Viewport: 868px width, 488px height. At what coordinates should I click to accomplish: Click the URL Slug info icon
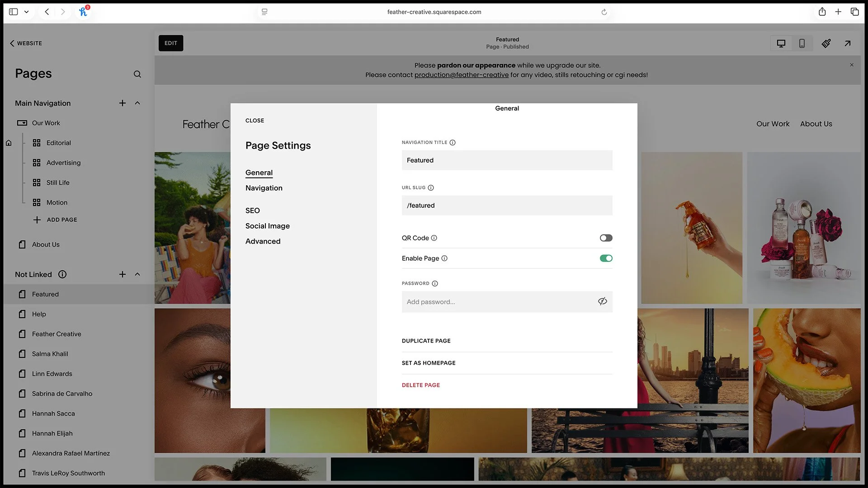[x=431, y=188]
